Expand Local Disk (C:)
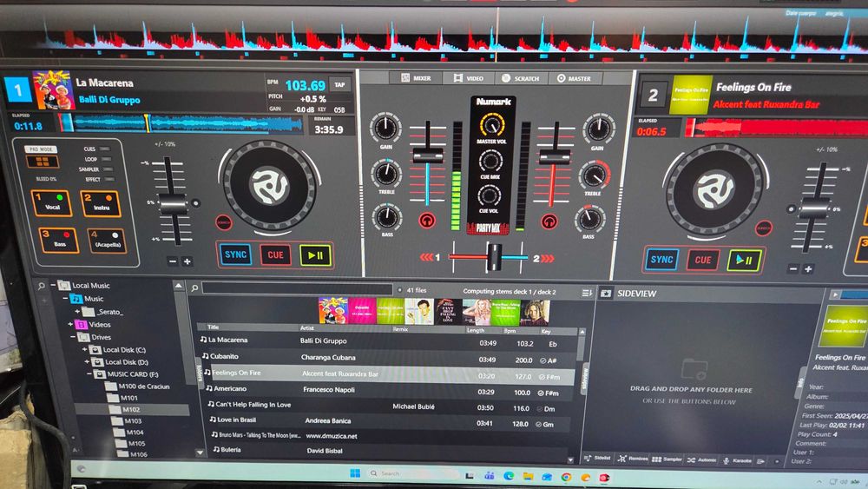Image resolution: width=868 pixels, height=489 pixels. 84,349
